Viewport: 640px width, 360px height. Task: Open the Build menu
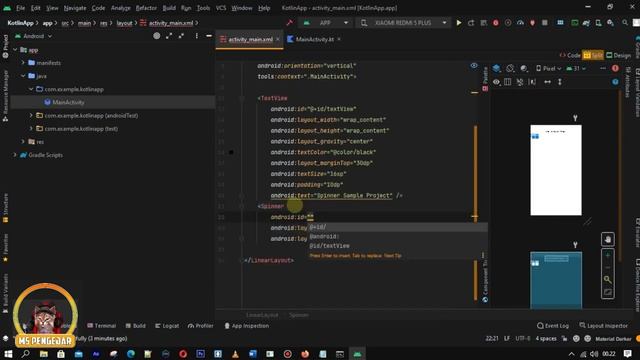tap(169, 8)
